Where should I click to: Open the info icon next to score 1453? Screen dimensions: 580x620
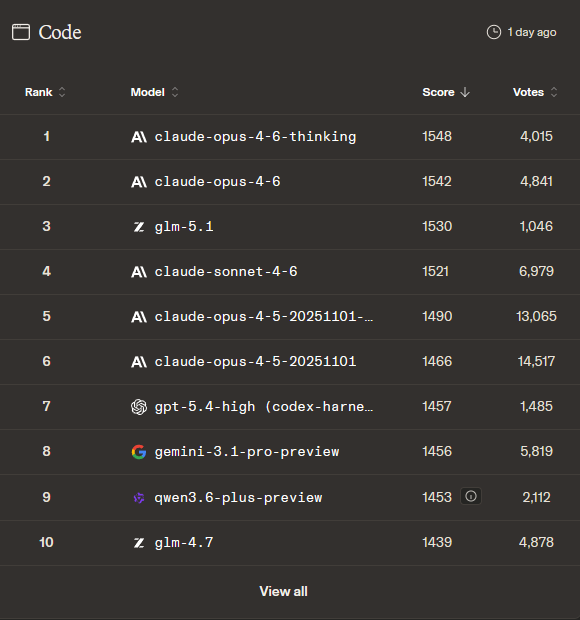point(471,496)
